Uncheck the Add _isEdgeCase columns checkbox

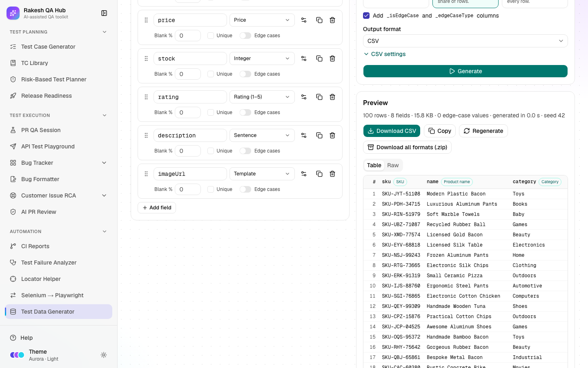click(x=366, y=16)
